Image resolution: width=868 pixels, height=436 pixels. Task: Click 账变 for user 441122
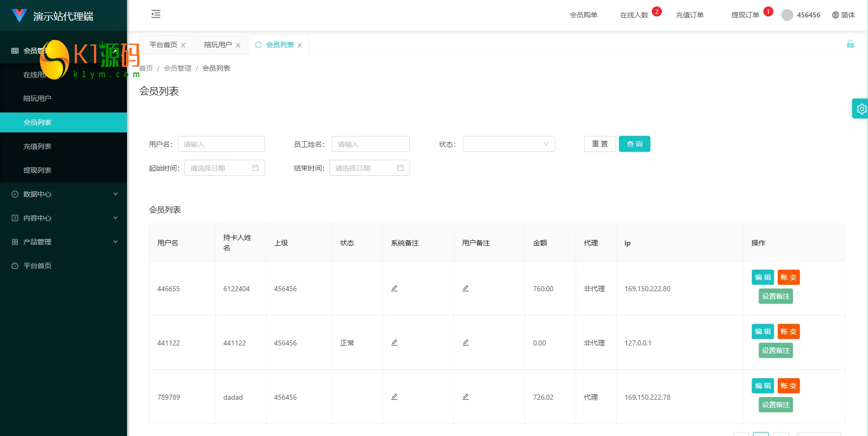[789, 331]
